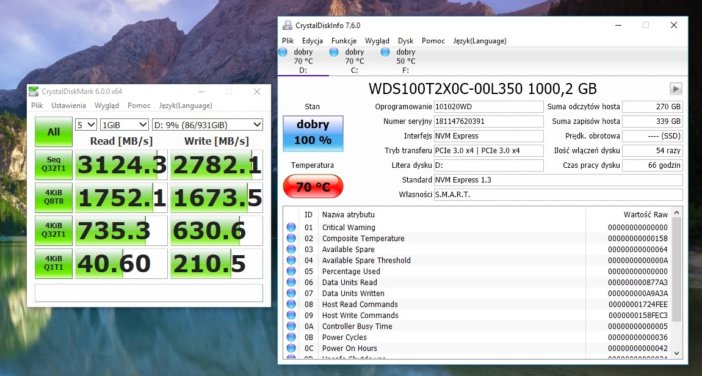Open Plik menu in CrystalDiskMark
Viewport: 702px width, 376px height.
pos(37,106)
